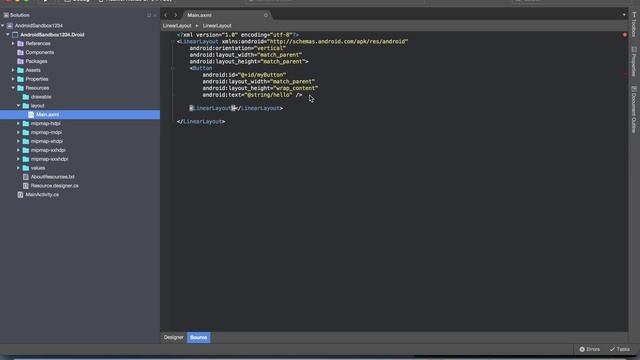Screen dimensions: 640x360
Task: Expand the mipmap-mdpi folder arrow
Action: 18,133
